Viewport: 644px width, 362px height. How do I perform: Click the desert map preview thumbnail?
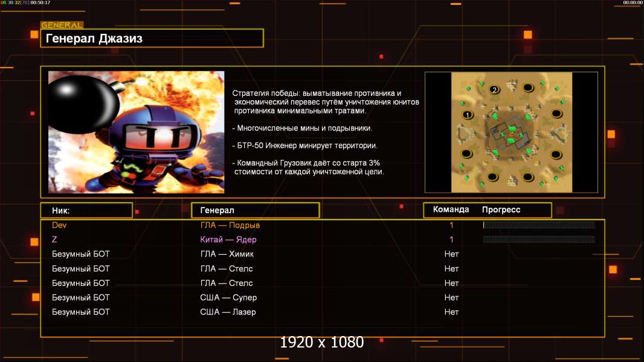click(x=511, y=132)
